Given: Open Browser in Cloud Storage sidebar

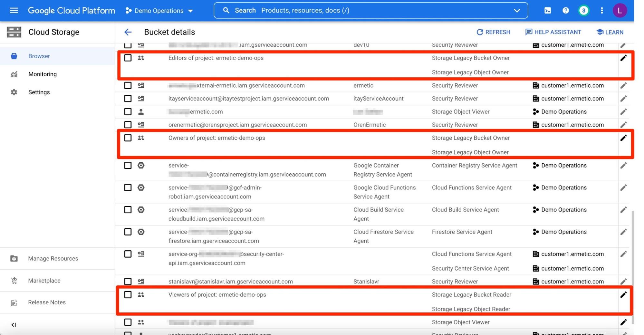Looking at the screenshot, I should point(57,56).
